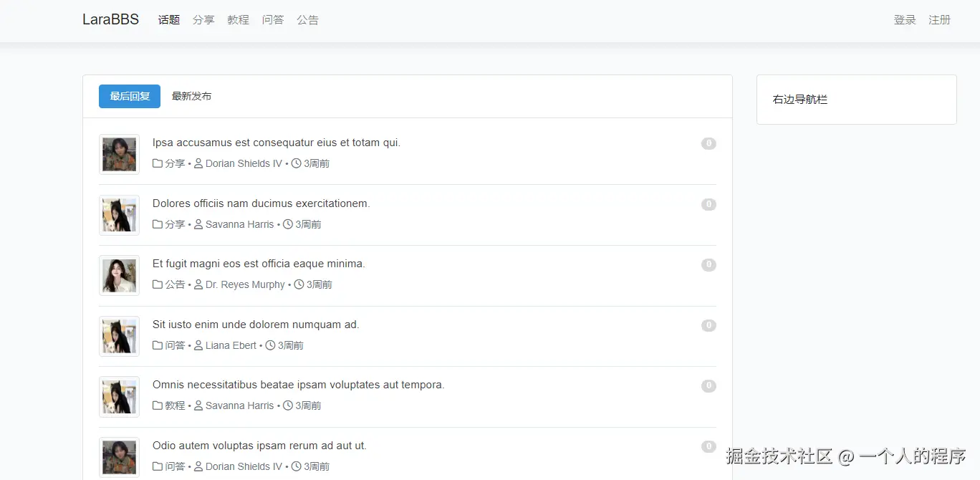
Task: Click clock icon in 'Omnis necessitatibus' row
Action: click(x=288, y=405)
